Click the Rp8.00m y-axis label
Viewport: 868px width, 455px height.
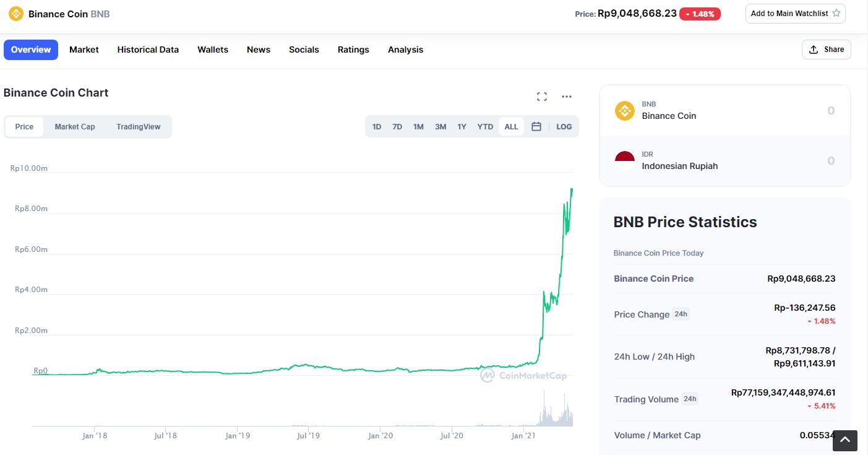(31, 209)
